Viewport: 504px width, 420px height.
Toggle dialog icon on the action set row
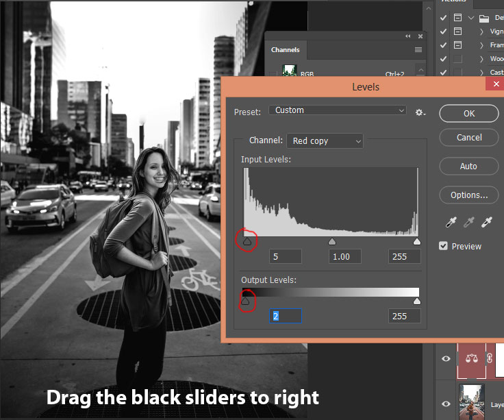pyautogui.click(x=457, y=17)
